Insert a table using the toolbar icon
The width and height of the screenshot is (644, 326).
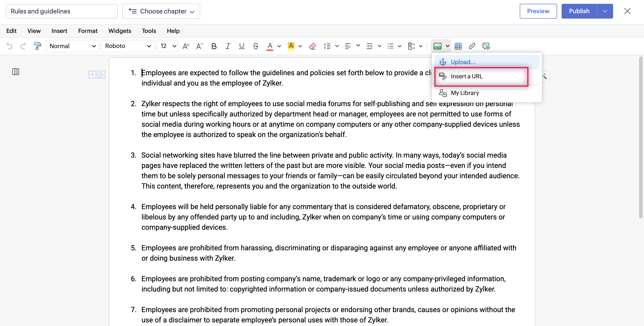click(x=458, y=46)
